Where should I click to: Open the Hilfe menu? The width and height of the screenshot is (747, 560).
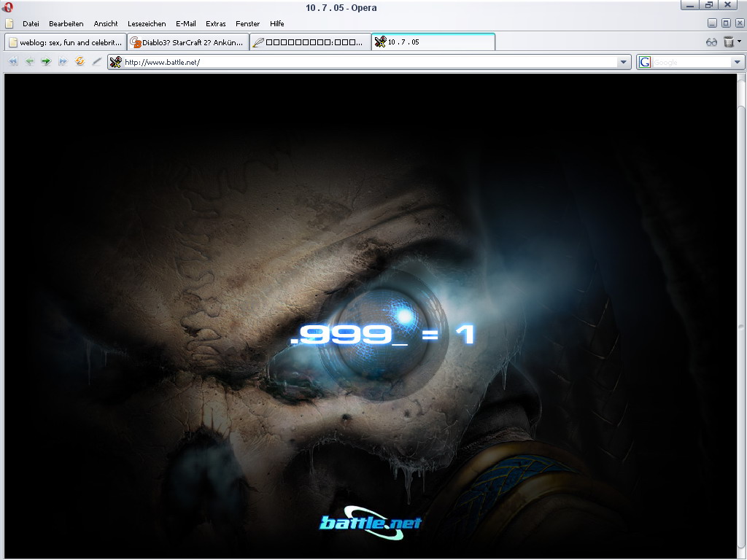(x=276, y=23)
